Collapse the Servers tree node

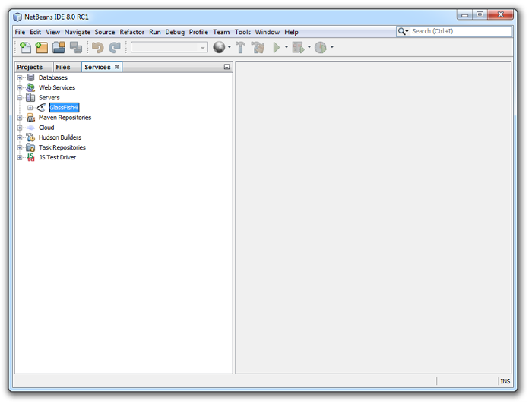[x=20, y=98]
